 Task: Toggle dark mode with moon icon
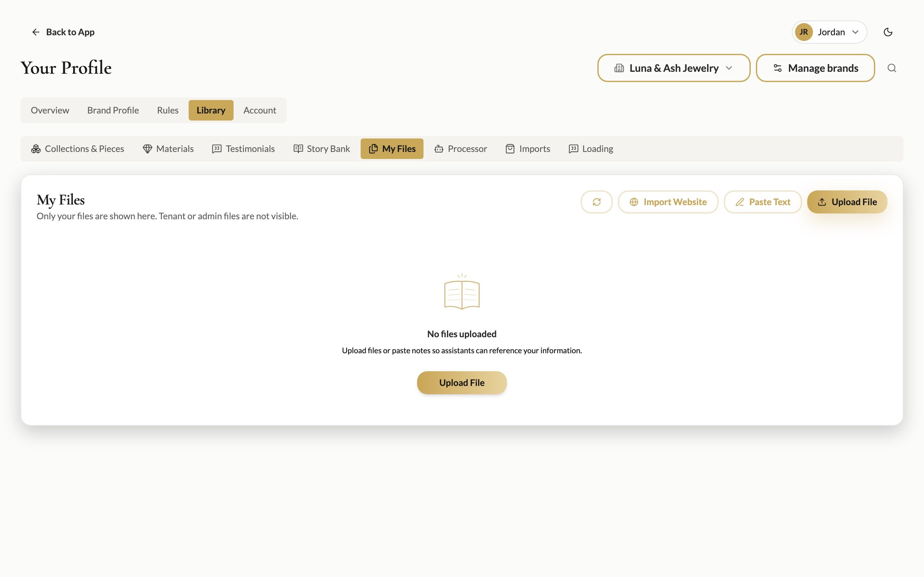point(888,32)
